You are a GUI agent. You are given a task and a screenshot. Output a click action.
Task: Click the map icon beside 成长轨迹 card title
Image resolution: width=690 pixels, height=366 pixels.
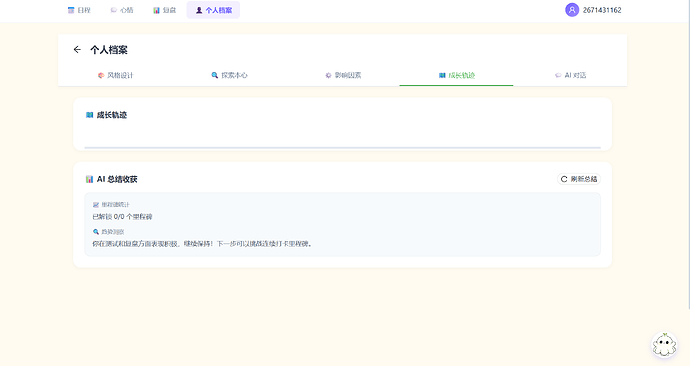[89, 115]
